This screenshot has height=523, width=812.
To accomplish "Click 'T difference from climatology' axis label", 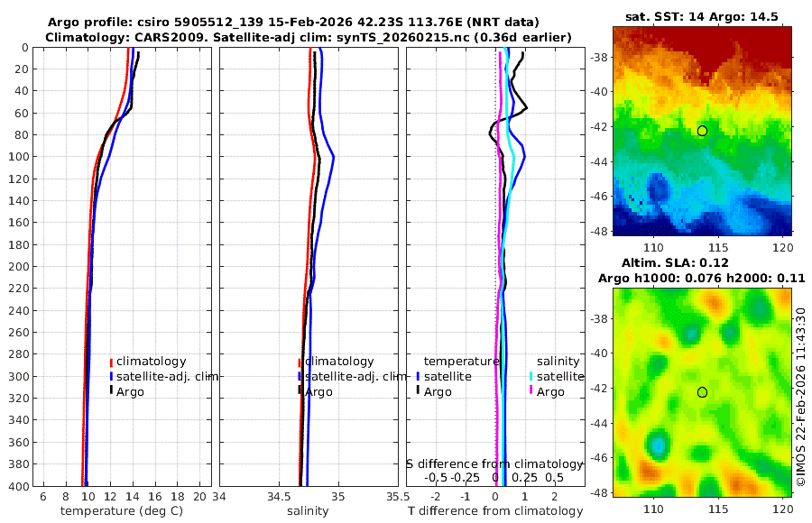I will click(495, 511).
